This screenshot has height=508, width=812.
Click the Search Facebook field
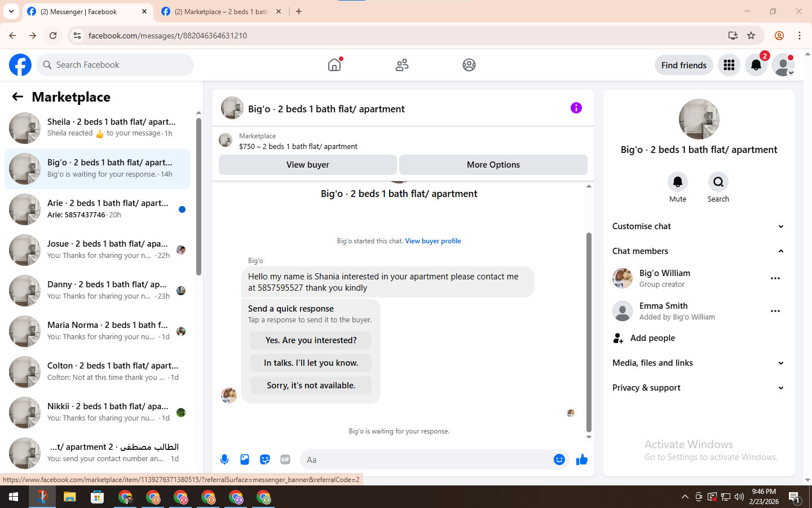click(115, 65)
